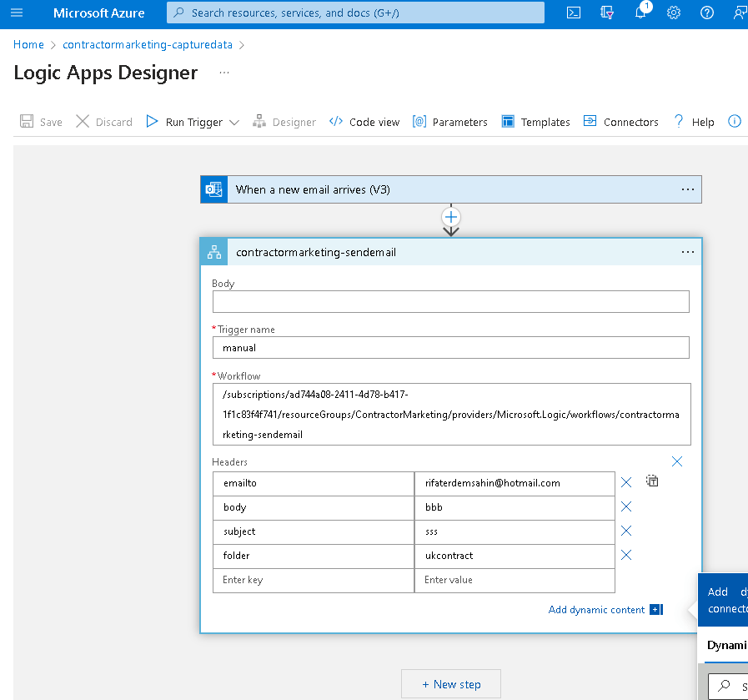Click the top search resources box
This screenshot has height=700, width=748.
[355, 13]
